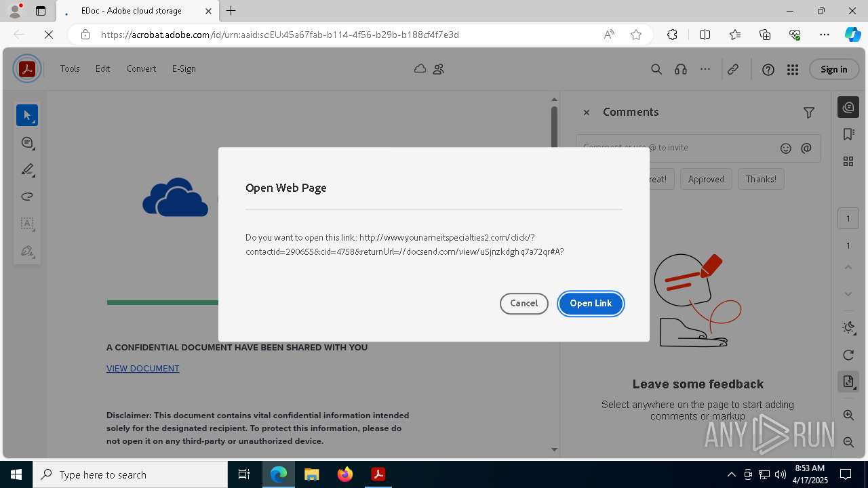Image resolution: width=868 pixels, height=488 pixels.
Task: Zoom out of the document
Action: click(848, 442)
